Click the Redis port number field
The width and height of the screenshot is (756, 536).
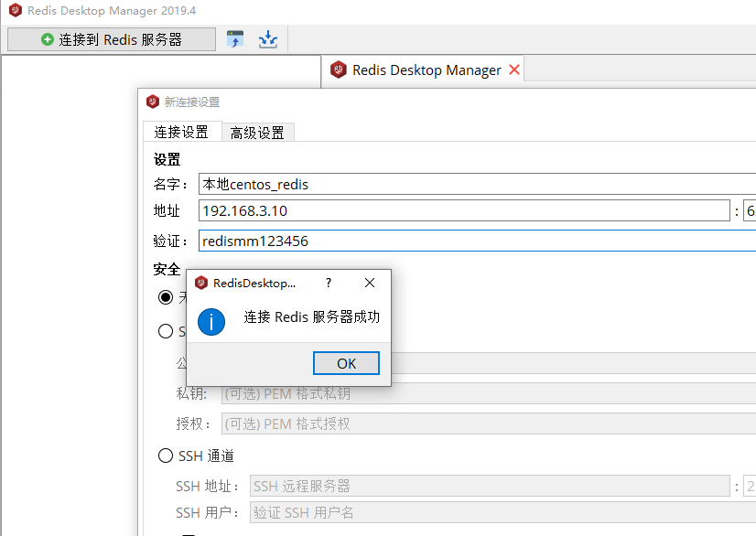pyautogui.click(x=750, y=210)
